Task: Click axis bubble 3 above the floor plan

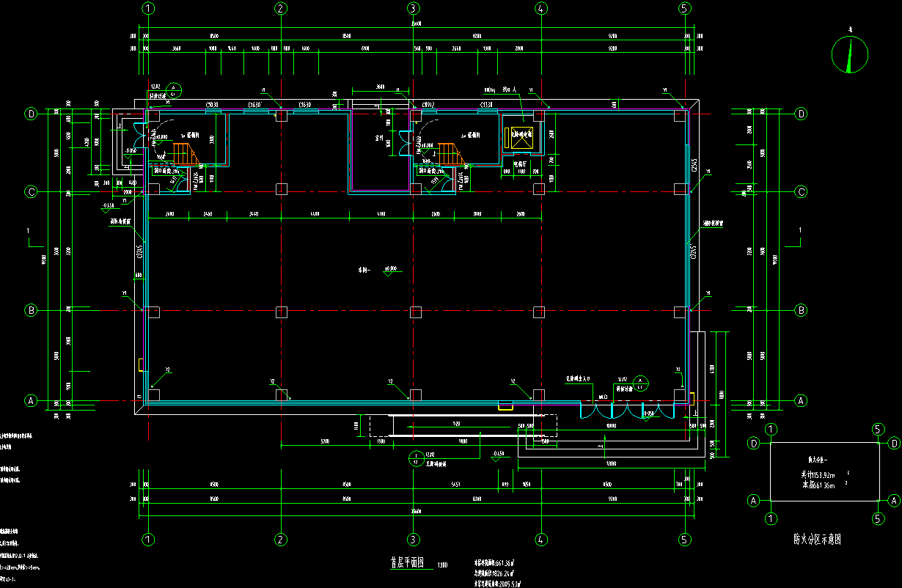Action: click(414, 9)
